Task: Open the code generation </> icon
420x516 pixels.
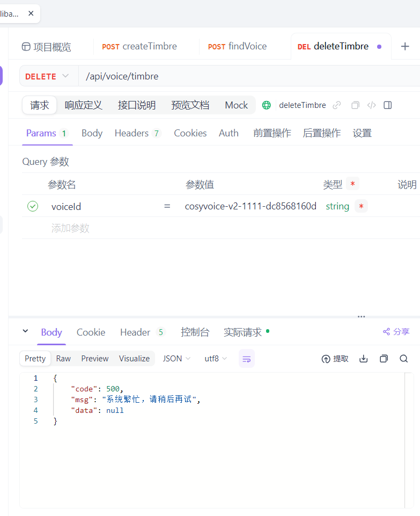Action: [x=371, y=105]
